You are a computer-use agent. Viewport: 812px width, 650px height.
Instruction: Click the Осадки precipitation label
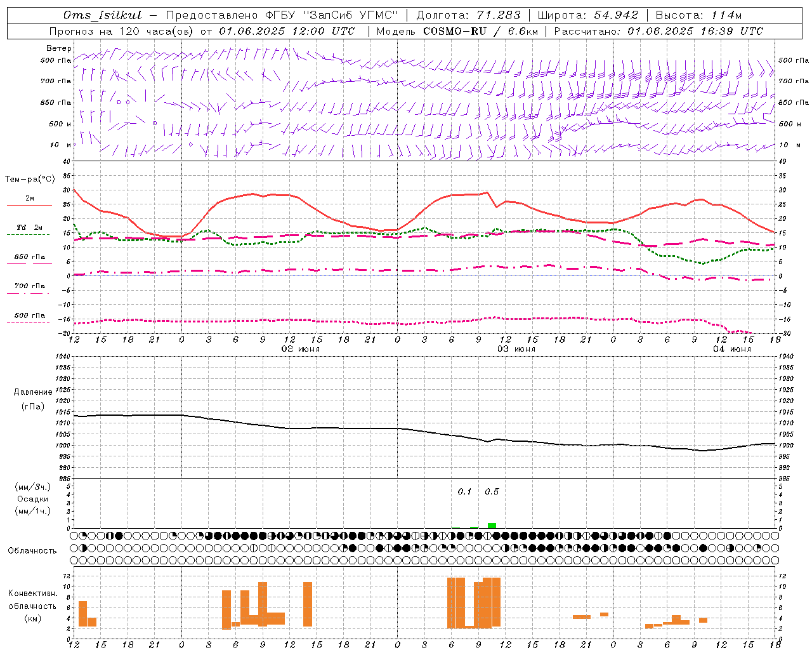33,499
